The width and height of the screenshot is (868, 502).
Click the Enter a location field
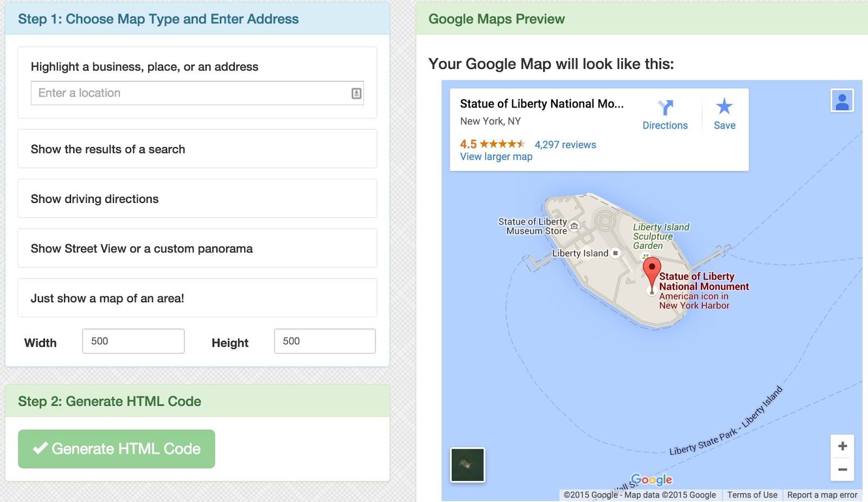(x=190, y=93)
